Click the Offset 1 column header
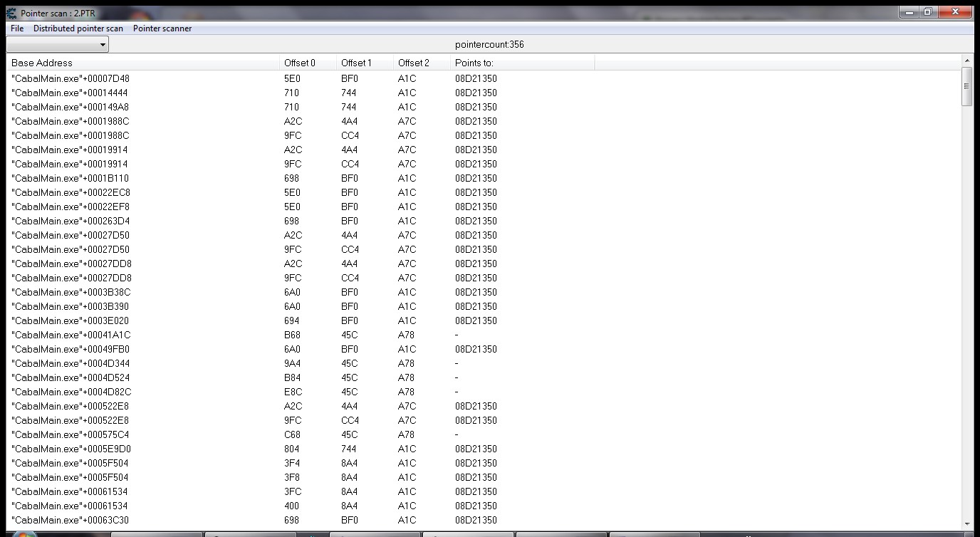The height and width of the screenshot is (537, 980). [x=364, y=63]
